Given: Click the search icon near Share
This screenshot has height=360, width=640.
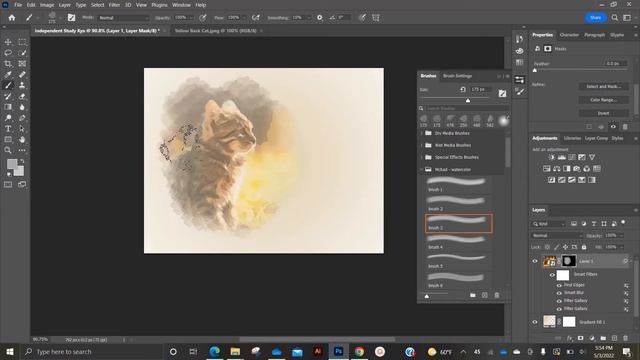Looking at the screenshot, I should (615, 18).
